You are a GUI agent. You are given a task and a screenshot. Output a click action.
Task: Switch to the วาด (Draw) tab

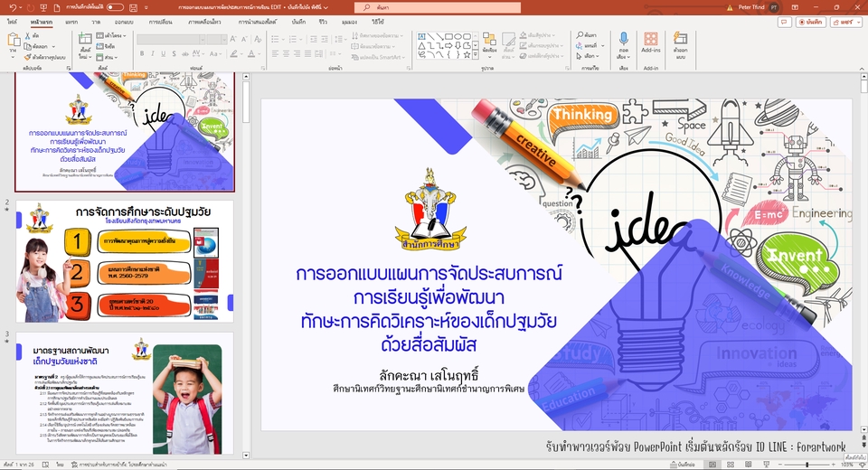tap(97, 22)
